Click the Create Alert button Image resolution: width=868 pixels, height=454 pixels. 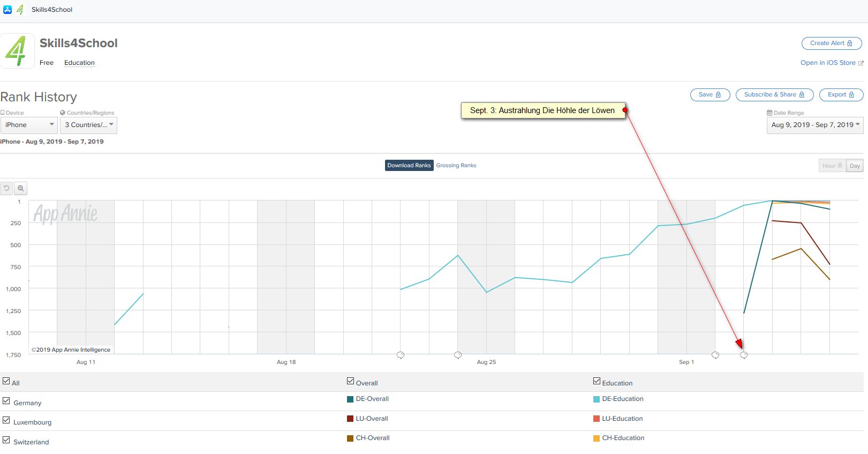831,43
